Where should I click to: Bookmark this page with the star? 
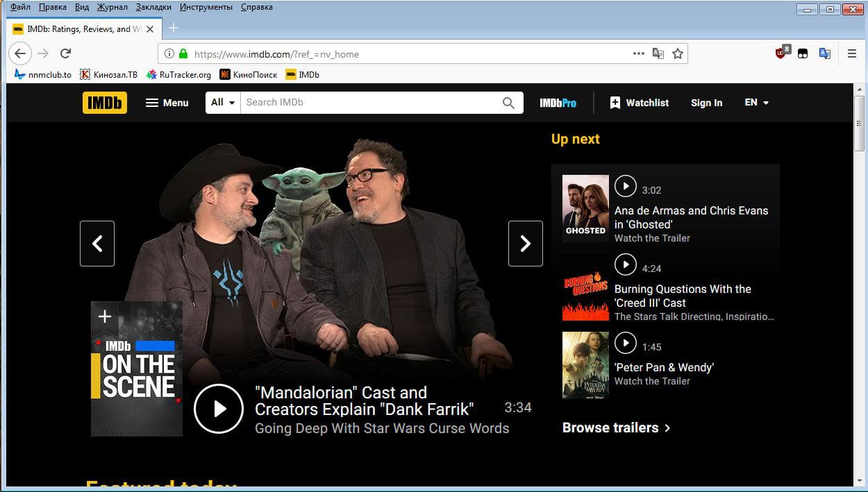click(x=678, y=53)
